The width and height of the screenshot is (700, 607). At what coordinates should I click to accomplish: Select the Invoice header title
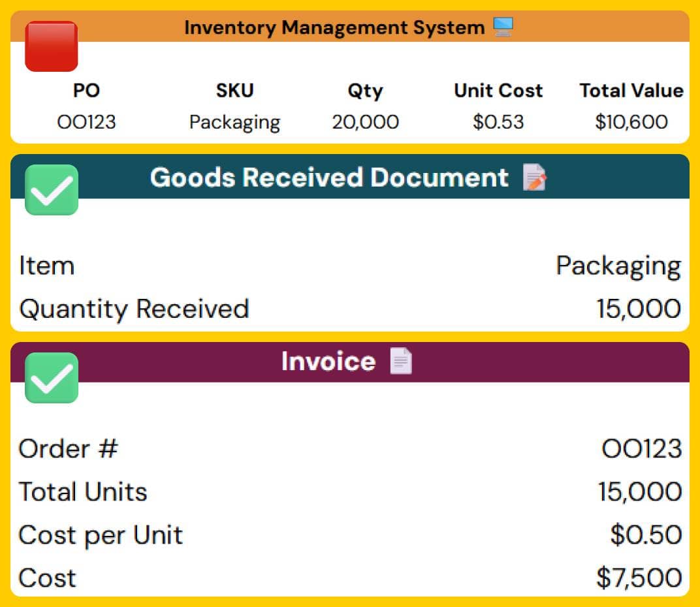point(328,361)
